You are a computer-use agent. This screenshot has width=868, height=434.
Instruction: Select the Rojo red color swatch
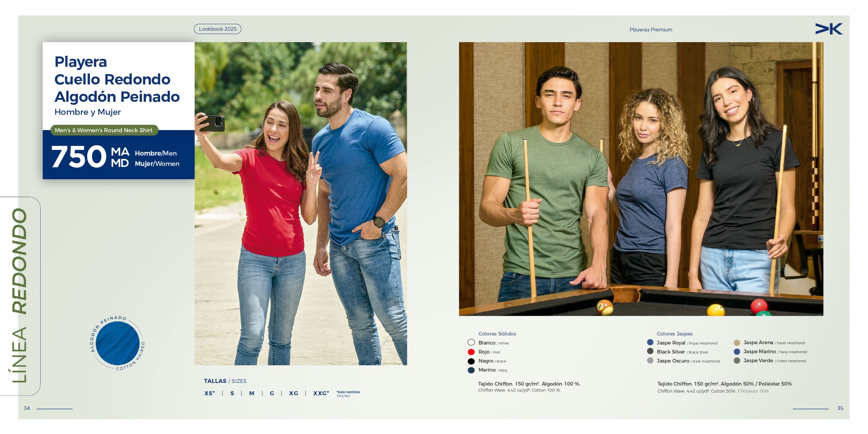[x=471, y=352]
